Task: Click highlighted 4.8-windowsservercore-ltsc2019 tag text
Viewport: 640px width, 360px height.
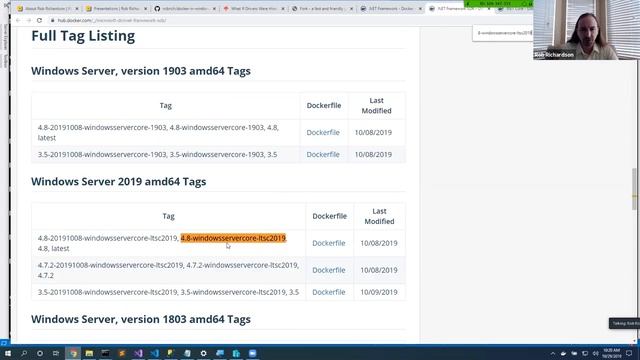Action: point(233,238)
